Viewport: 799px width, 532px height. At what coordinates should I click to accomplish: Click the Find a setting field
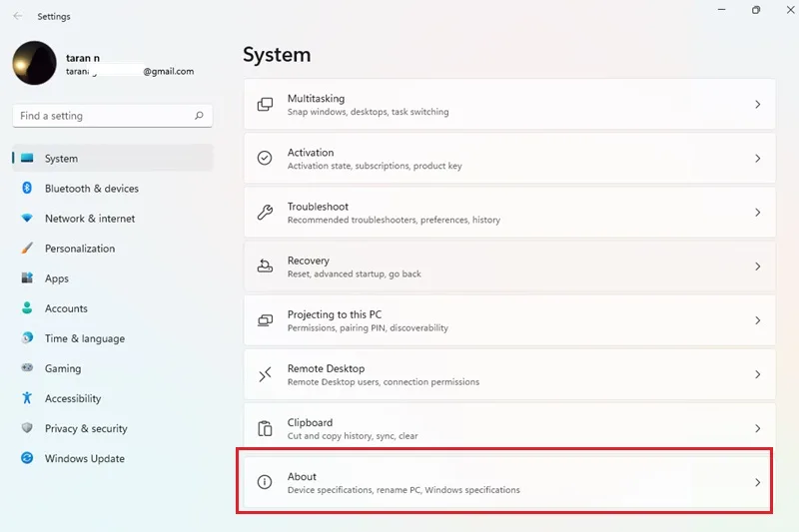pyautogui.click(x=112, y=116)
